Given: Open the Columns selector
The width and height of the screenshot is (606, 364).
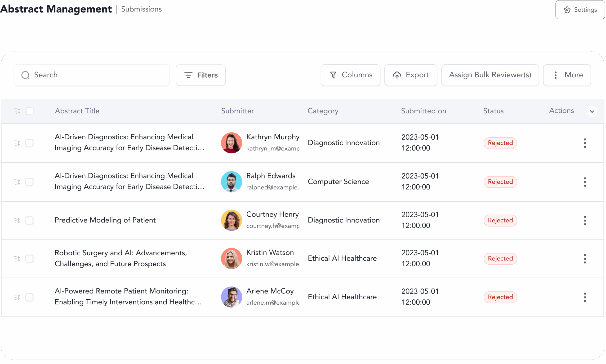Looking at the screenshot, I should pyautogui.click(x=350, y=75).
